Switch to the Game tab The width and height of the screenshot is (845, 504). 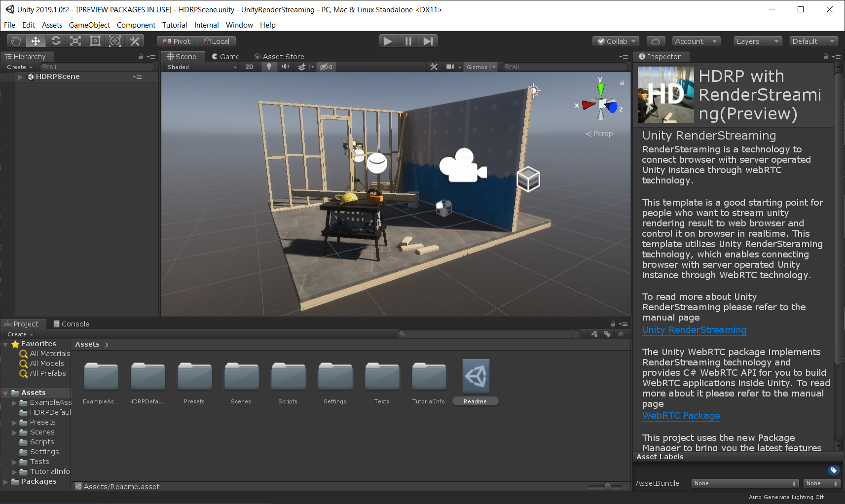(x=225, y=57)
